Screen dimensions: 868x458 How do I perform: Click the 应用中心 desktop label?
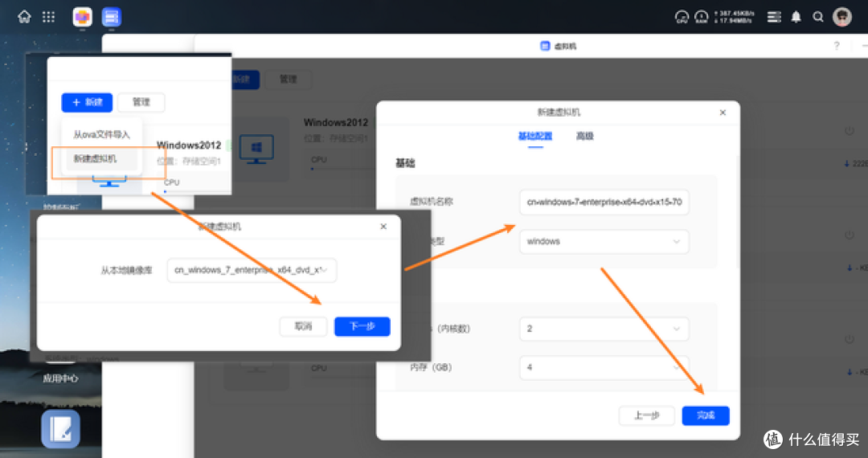click(x=60, y=378)
